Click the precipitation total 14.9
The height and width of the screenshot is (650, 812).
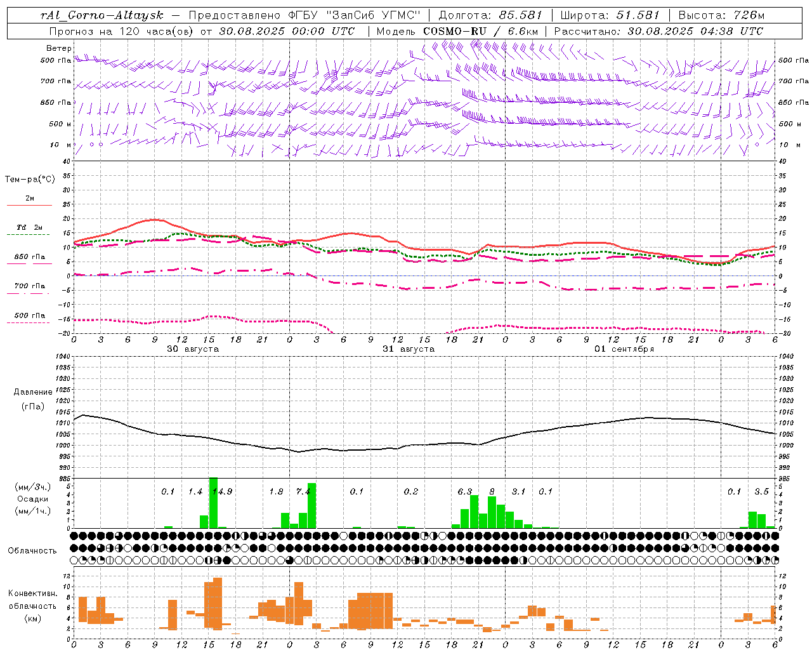coord(222,491)
